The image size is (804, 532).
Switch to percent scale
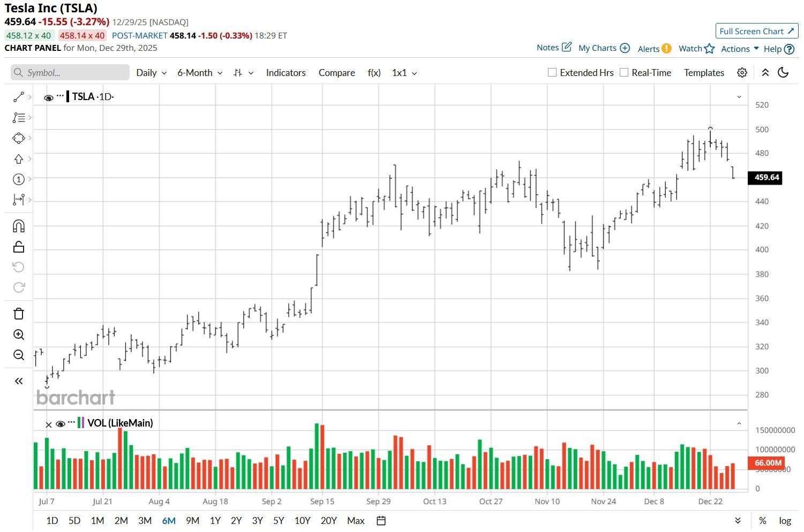762,521
